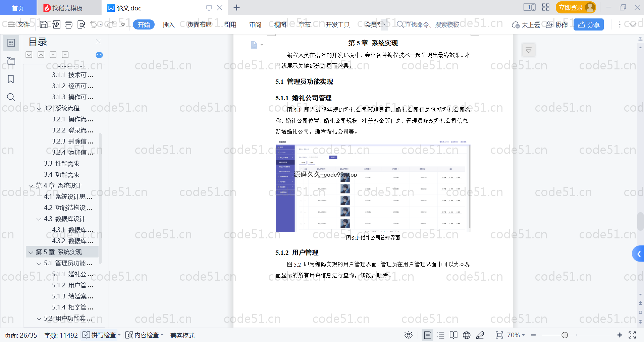Switch to Web layout view in the status bar
This screenshot has height=342, width=644.
tap(467, 335)
